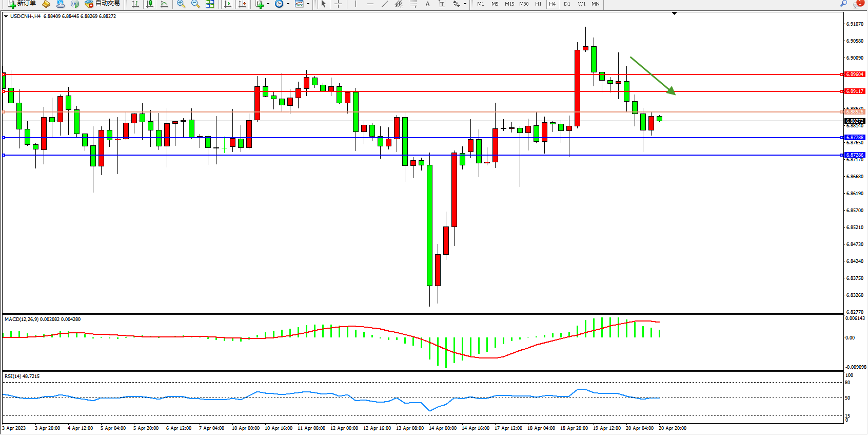Select the text label tool

442,4
